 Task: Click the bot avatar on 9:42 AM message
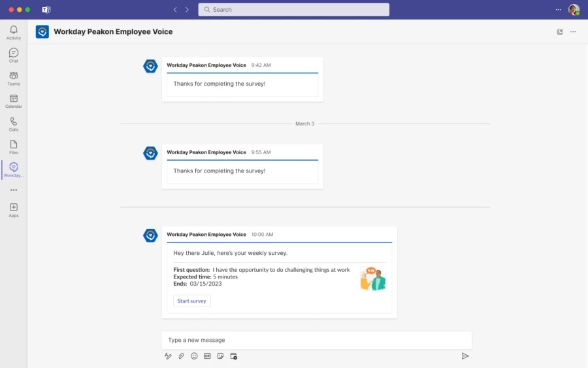point(150,66)
